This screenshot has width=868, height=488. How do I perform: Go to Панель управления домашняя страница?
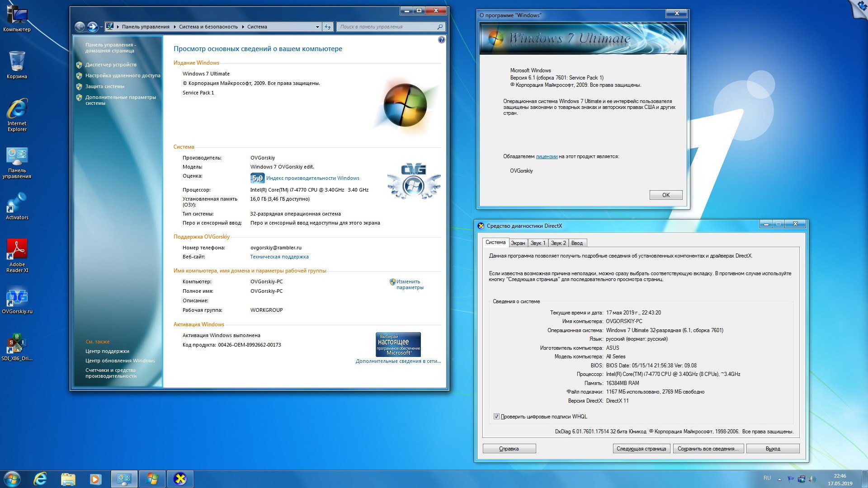click(x=111, y=47)
